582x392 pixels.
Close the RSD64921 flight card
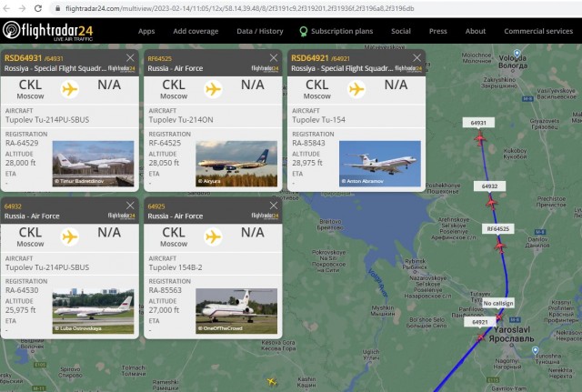click(416, 58)
